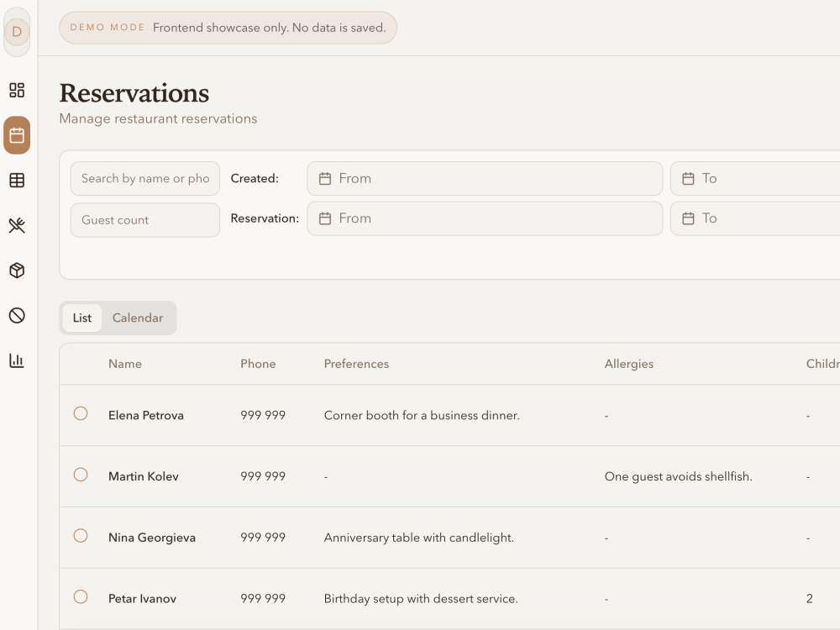Screen dimensions: 840x630
Task: Focus the Search by name or phone field
Action: click(x=145, y=178)
